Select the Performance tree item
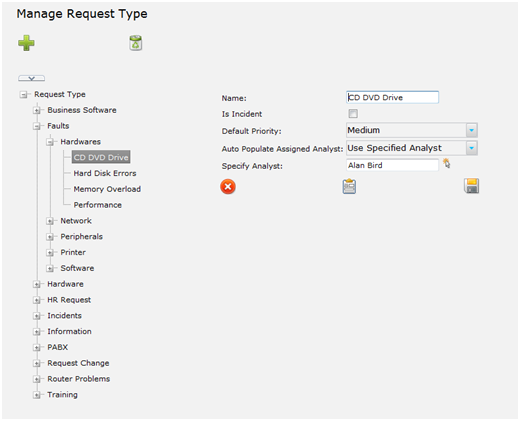 tap(97, 205)
